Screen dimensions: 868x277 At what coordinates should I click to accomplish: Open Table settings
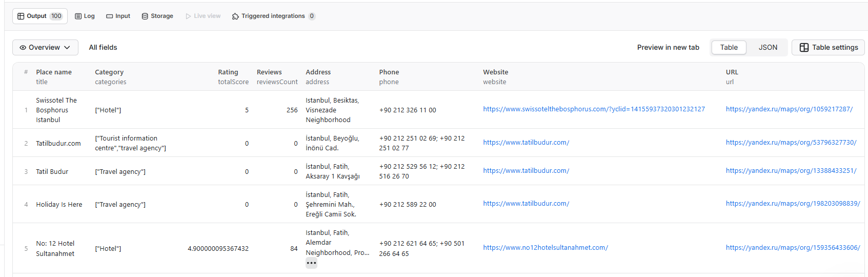[x=828, y=47]
